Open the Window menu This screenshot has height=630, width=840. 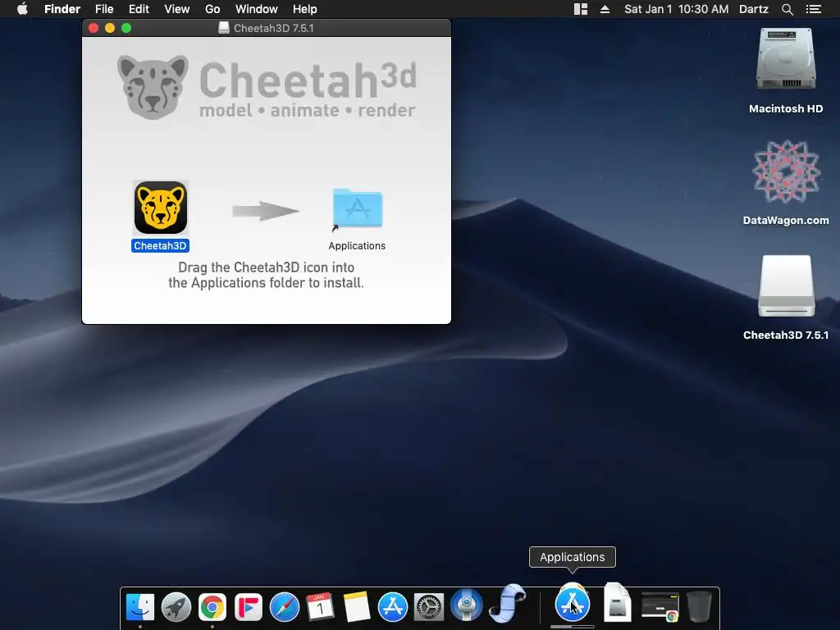click(257, 9)
